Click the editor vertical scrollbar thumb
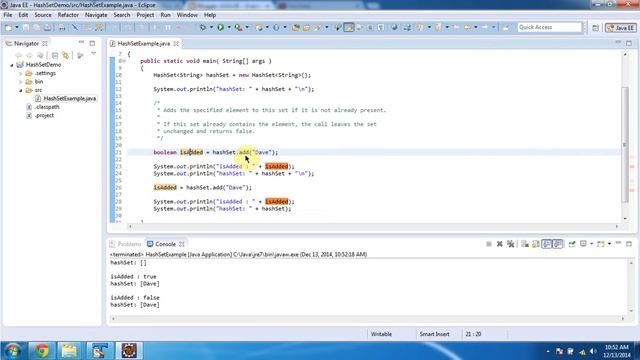Screen dimensions: 640x360 [625, 144]
